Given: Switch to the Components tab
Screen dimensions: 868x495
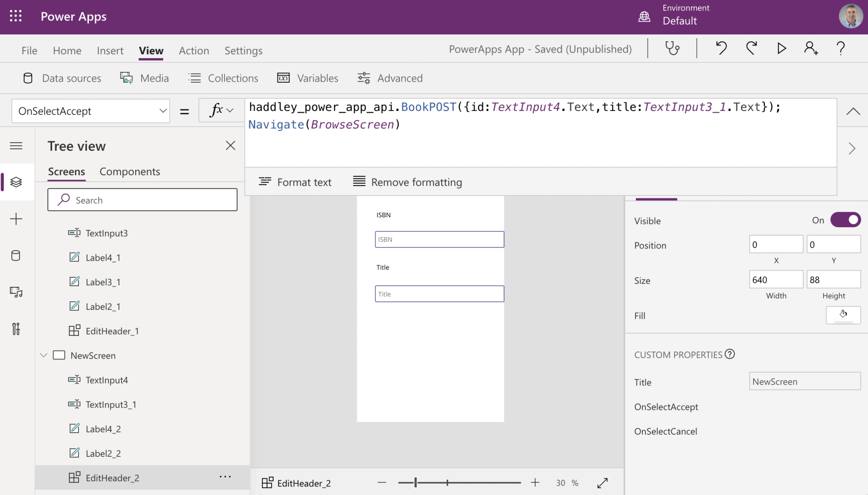Looking at the screenshot, I should coord(130,171).
